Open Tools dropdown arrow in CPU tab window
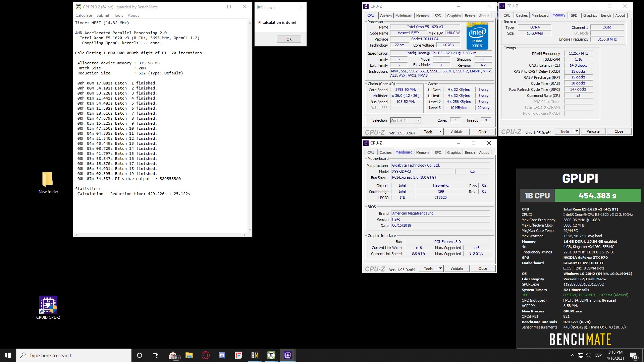Screen dimensions: 644x362 440,132
